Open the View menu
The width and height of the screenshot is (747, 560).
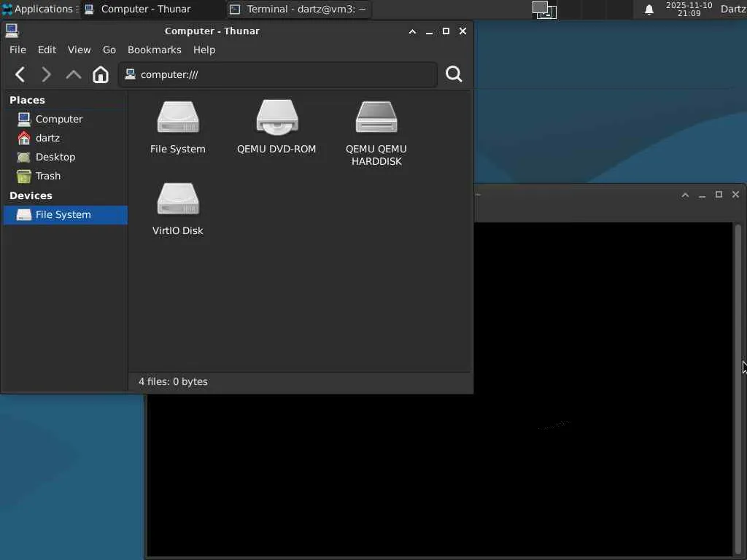click(x=79, y=50)
